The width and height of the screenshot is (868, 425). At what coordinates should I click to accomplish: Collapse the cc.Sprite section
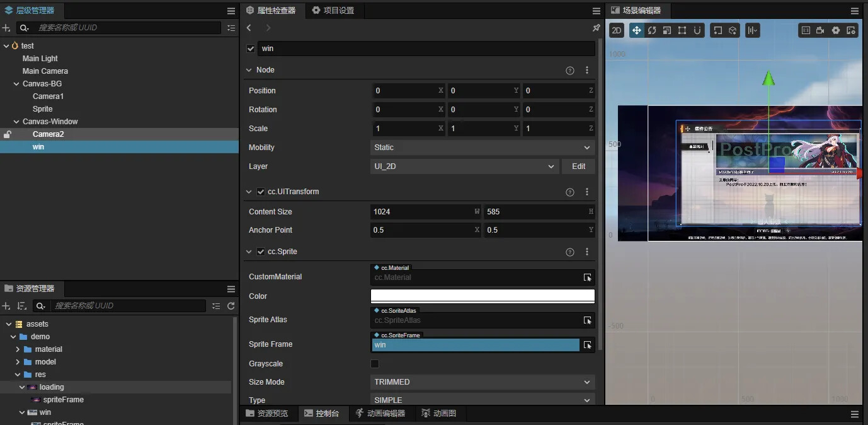click(x=249, y=252)
